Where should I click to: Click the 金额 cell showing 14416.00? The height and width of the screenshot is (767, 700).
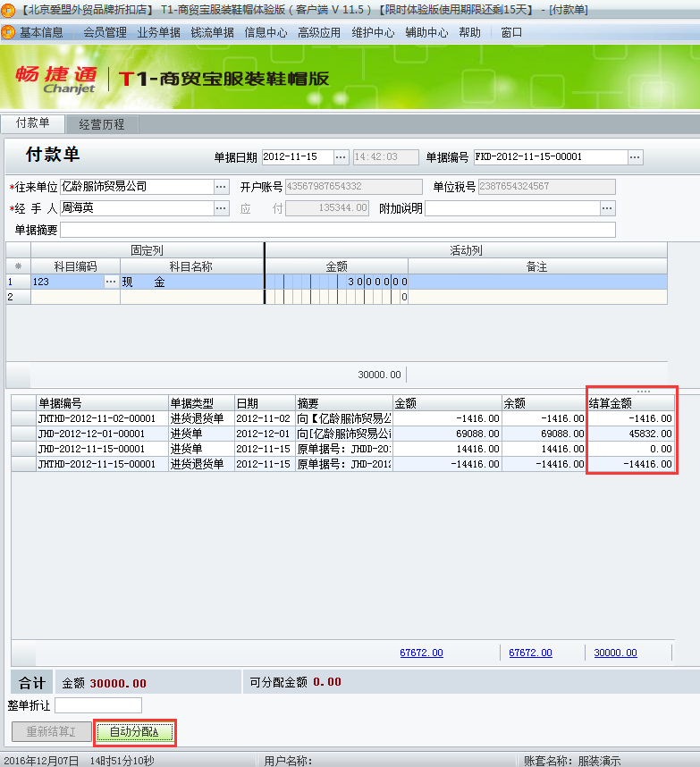(x=447, y=449)
